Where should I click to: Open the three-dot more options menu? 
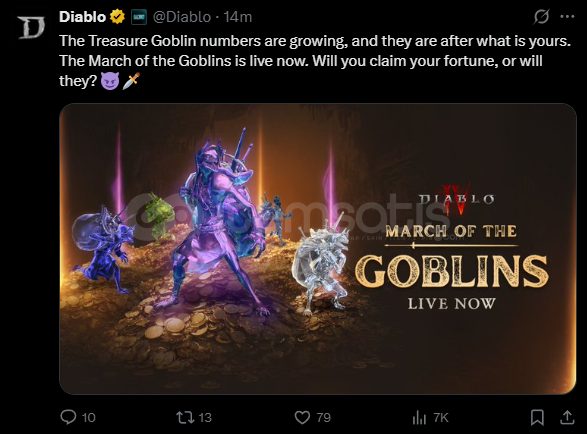[x=567, y=16]
